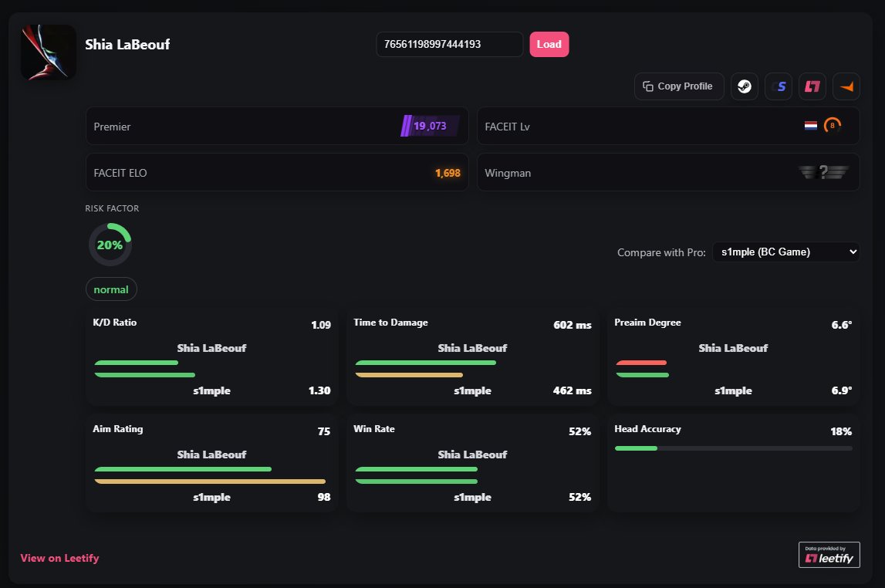Click the yellow s1mple Time to Damage bar

coord(409,375)
